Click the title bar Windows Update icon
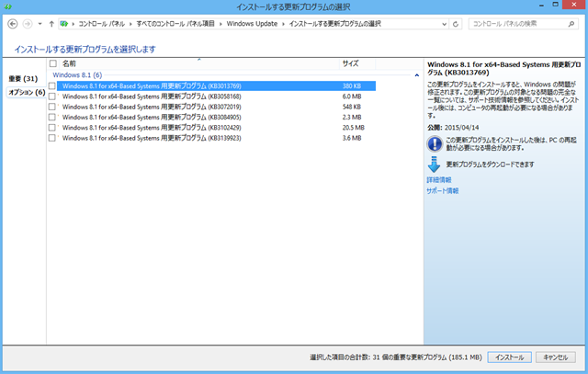Viewport: 588px width, 374px height. click(x=7, y=6)
